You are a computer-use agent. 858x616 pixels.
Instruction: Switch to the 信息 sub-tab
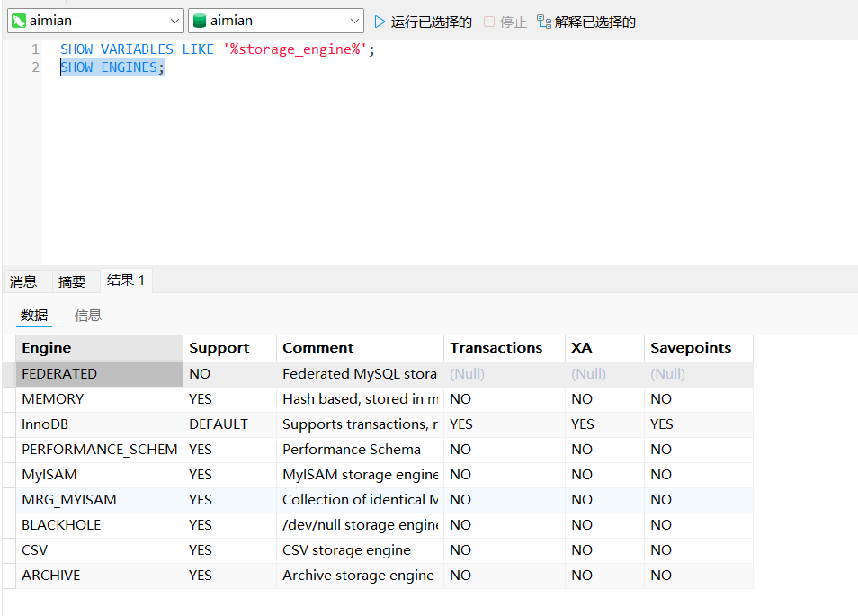88,316
